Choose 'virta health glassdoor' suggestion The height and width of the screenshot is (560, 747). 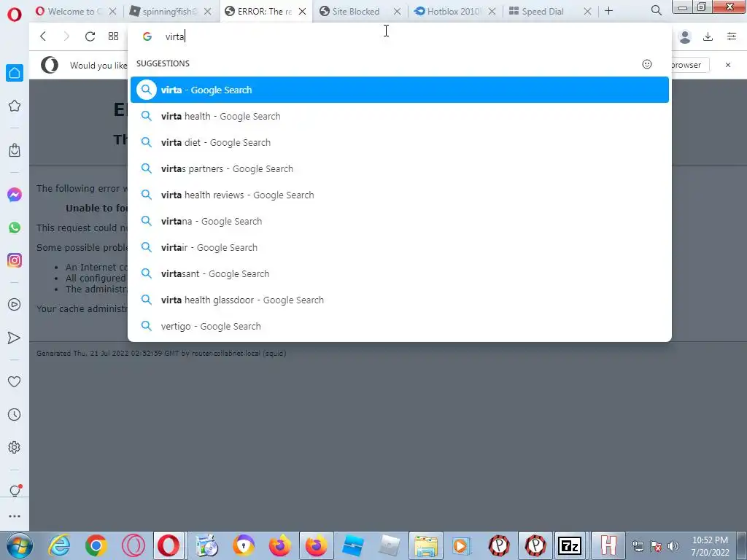click(400, 300)
